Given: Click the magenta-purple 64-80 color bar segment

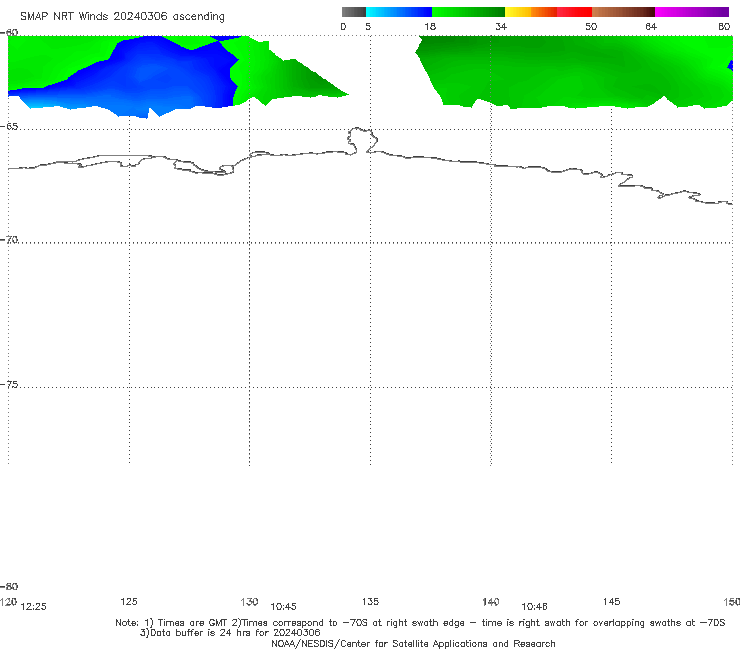Looking at the screenshot, I should (x=692, y=12).
